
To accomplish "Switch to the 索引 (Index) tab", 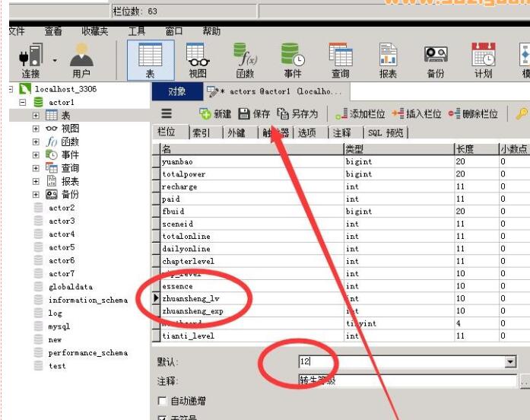I will (202, 132).
